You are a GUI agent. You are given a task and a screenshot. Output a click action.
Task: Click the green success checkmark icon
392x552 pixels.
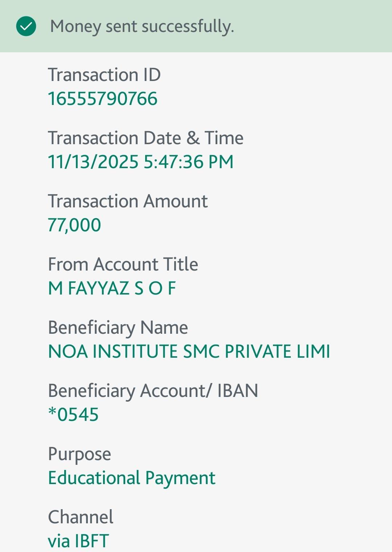coord(26,27)
